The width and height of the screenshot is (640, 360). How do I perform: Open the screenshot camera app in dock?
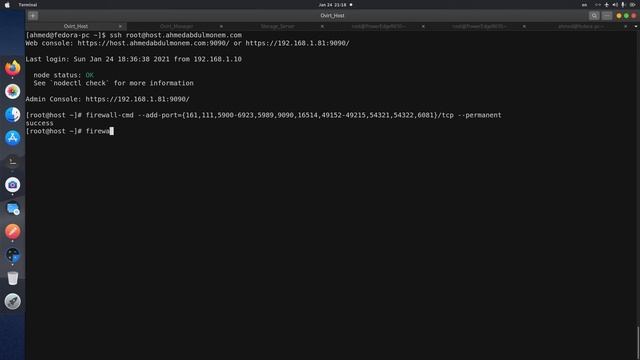click(13, 184)
